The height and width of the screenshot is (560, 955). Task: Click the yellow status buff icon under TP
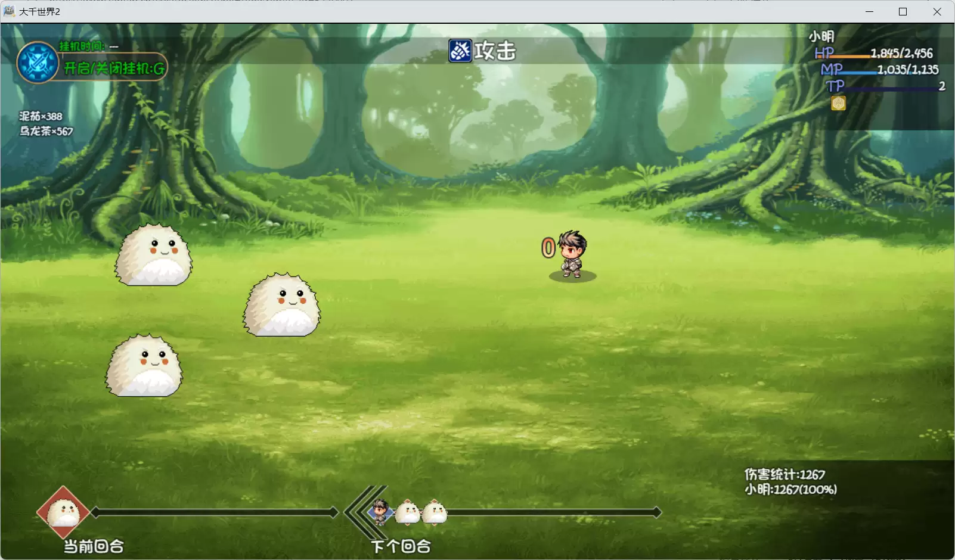click(x=838, y=104)
